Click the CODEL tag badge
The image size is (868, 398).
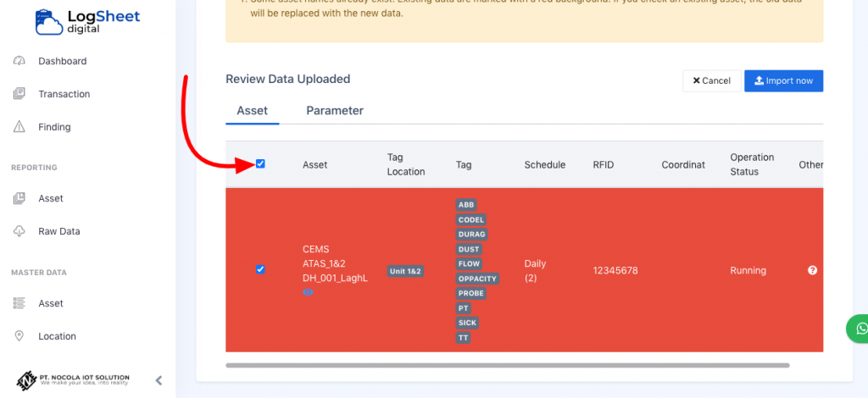[x=471, y=219]
